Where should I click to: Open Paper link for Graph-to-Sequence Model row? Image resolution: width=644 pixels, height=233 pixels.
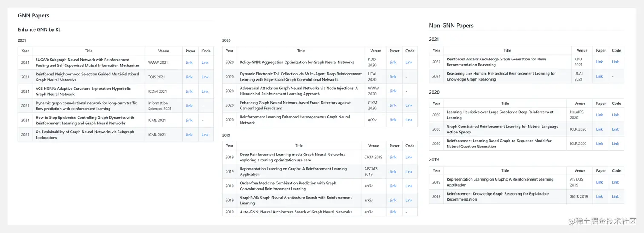tap(599, 144)
